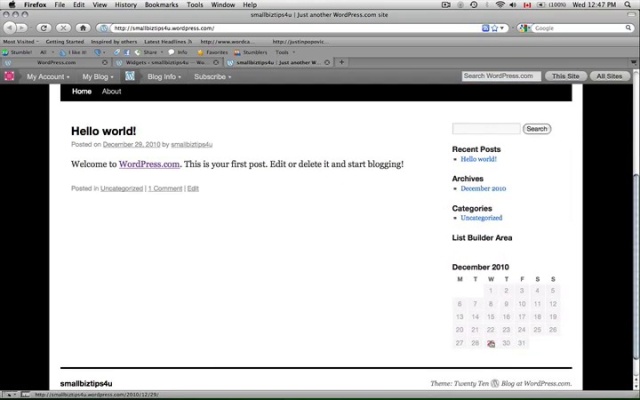Follow the WordPress.com link in the post
This screenshot has height=400, width=640.
[x=149, y=164]
